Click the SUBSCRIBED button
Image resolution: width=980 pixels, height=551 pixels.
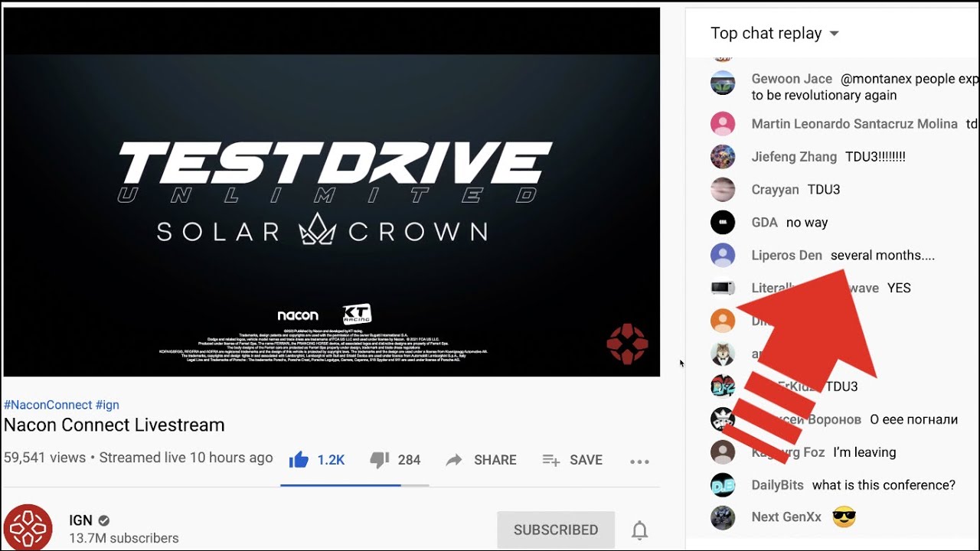pyautogui.click(x=556, y=530)
